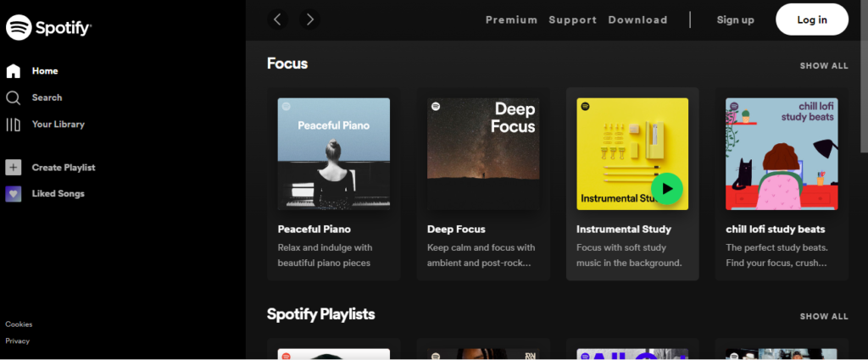
Task: Open Liked Songs heart icon
Action: tap(14, 194)
